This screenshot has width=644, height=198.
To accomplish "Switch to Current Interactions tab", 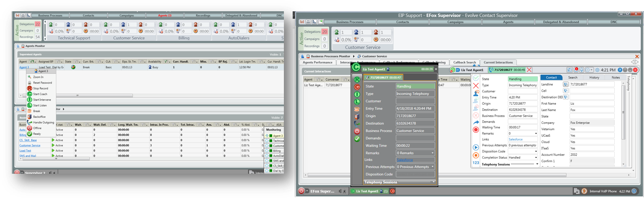I will [x=498, y=62].
